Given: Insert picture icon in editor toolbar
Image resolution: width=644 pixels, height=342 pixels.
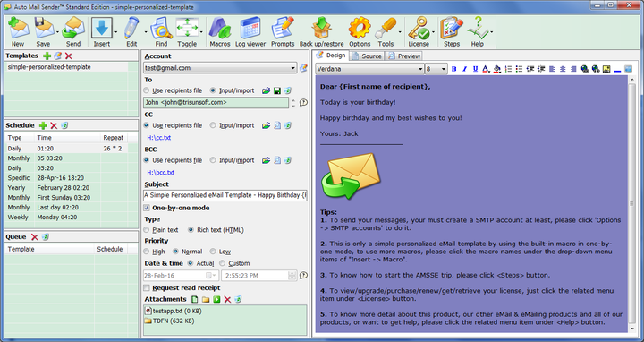Looking at the screenshot, I should coord(606,69).
